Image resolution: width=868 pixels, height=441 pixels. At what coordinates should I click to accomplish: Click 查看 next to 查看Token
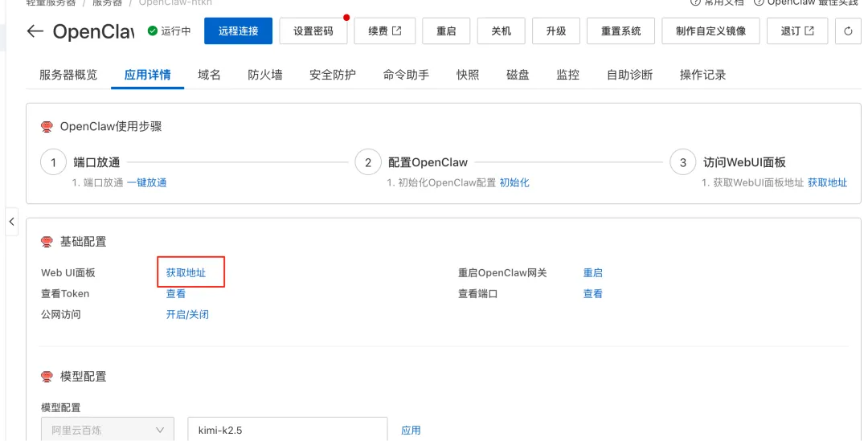[x=176, y=294]
